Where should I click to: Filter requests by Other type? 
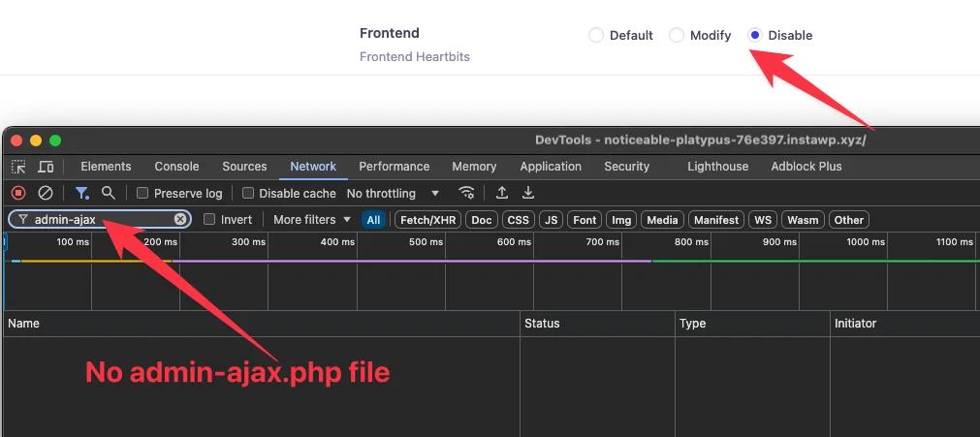(848, 219)
